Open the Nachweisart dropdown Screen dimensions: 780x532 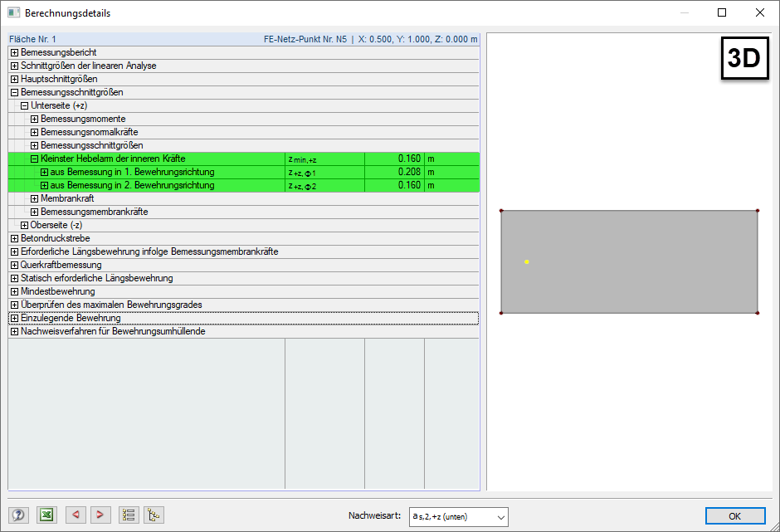(459, 516)
